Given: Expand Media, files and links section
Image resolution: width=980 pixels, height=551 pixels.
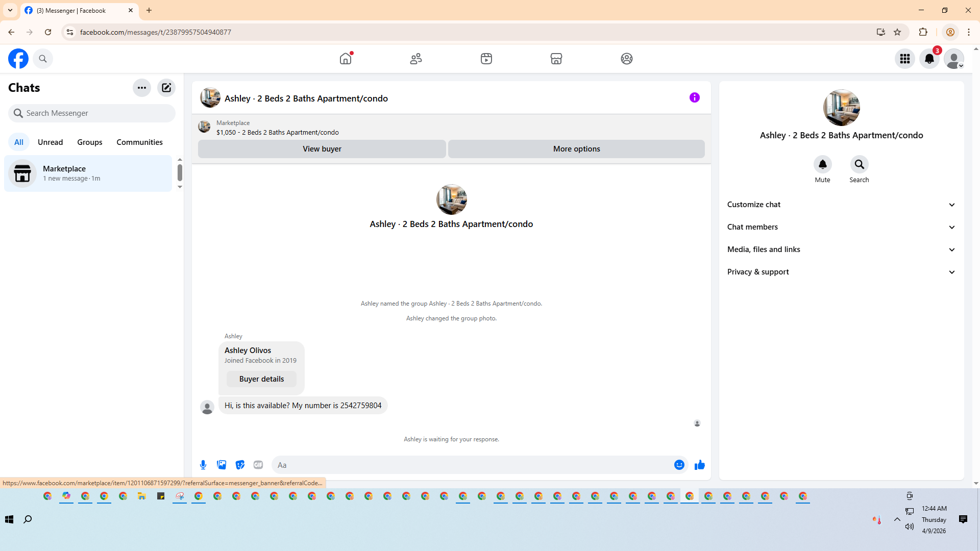Looking at the screenshot, I should [x=841, y=249].
